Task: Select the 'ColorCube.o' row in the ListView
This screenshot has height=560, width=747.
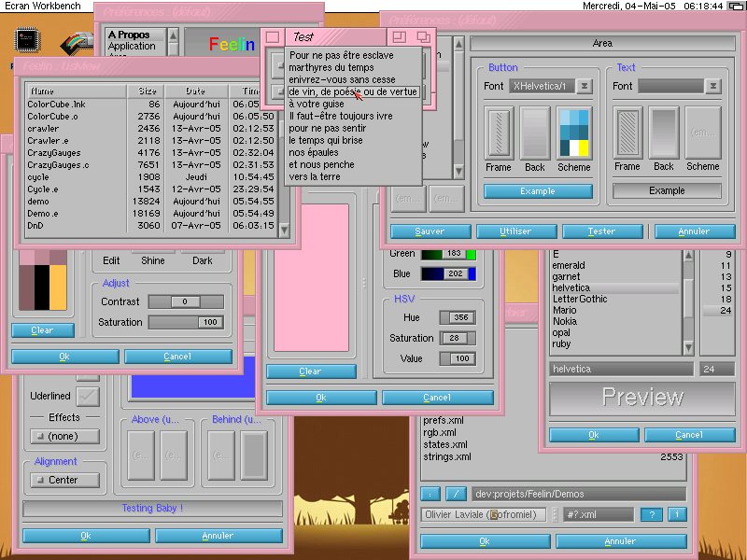Action: pyautogui.click(x=152, y=117)
